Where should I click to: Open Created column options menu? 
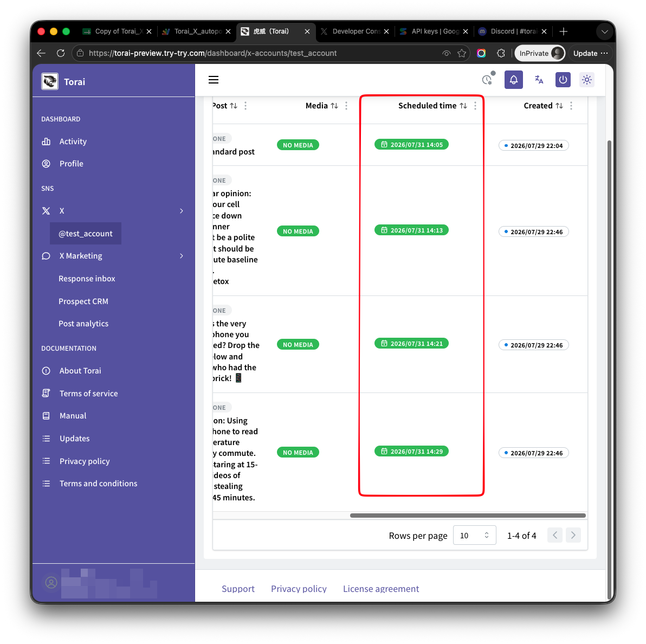pyautogui.click(x=571, y=106)
